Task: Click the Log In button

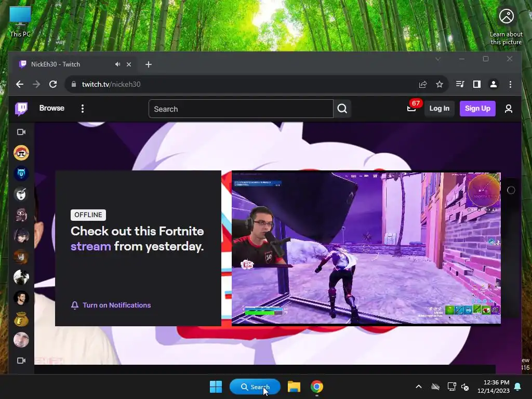Action: tap(439, 108)
